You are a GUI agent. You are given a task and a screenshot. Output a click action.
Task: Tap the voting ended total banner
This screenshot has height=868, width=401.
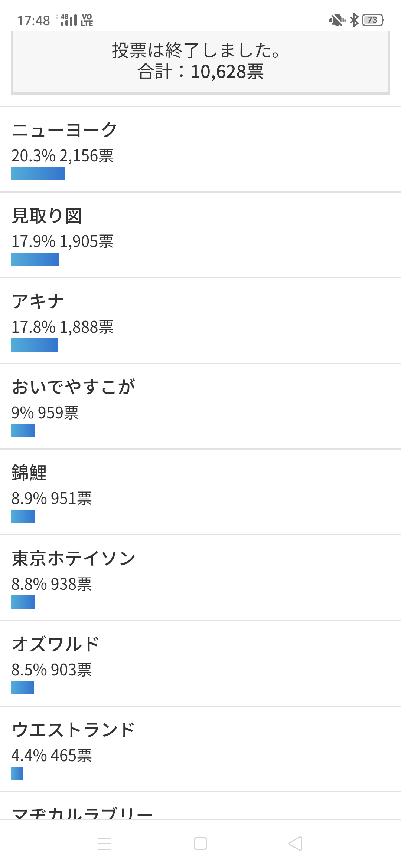(x=200, y=61)
